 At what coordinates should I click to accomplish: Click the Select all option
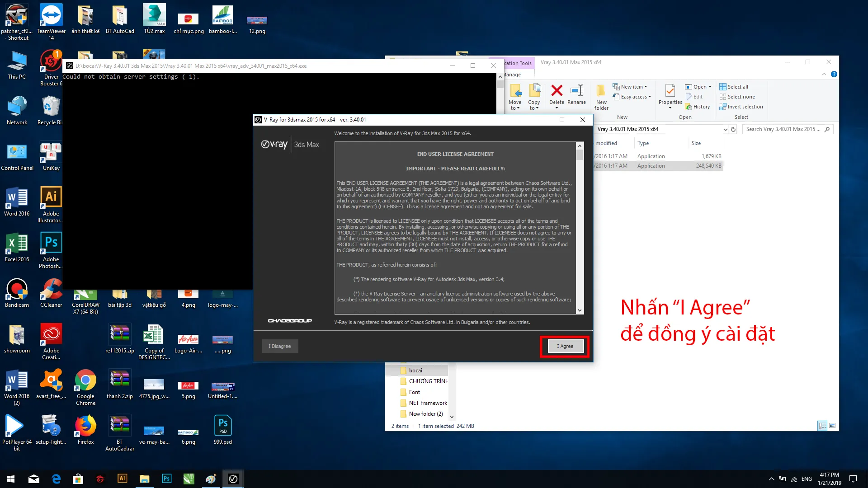pyautogui.click(x=737, y=87)
